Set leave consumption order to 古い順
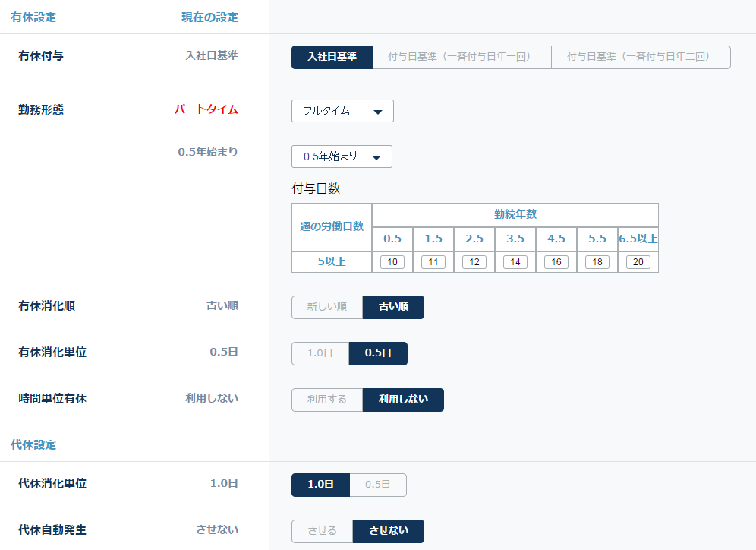Screen dimensions: 756x550 tap(393, 307)
